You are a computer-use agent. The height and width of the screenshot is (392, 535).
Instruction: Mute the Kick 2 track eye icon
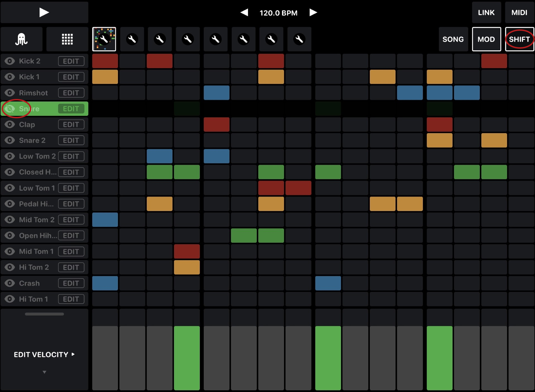(10, 61)
